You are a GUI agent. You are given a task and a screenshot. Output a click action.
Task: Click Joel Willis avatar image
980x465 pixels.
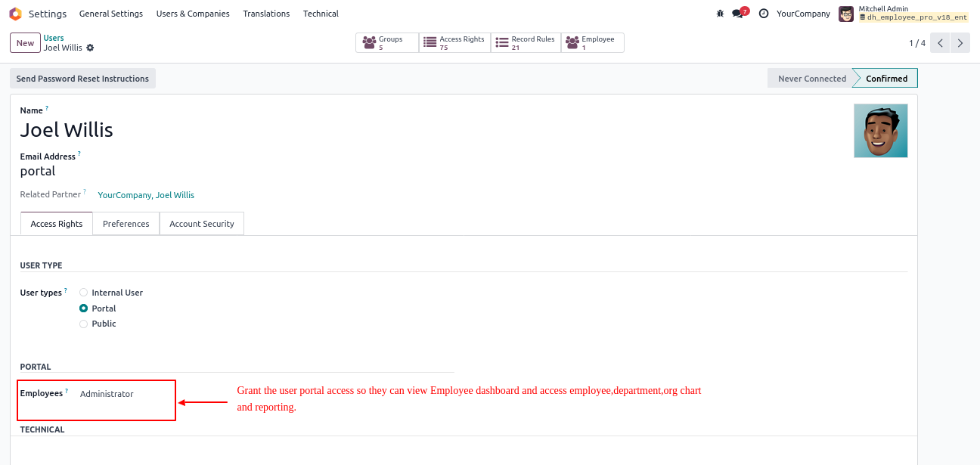coord(880,131)
